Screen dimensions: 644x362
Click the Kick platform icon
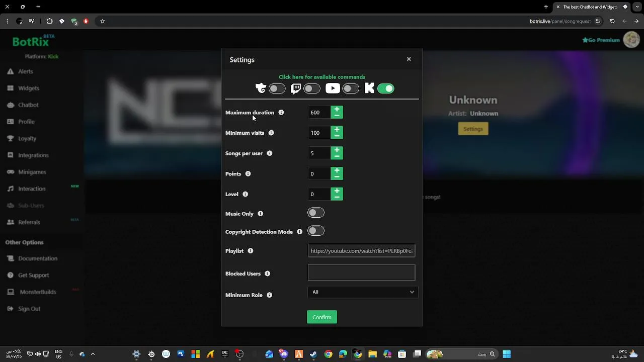pos(369,88)
